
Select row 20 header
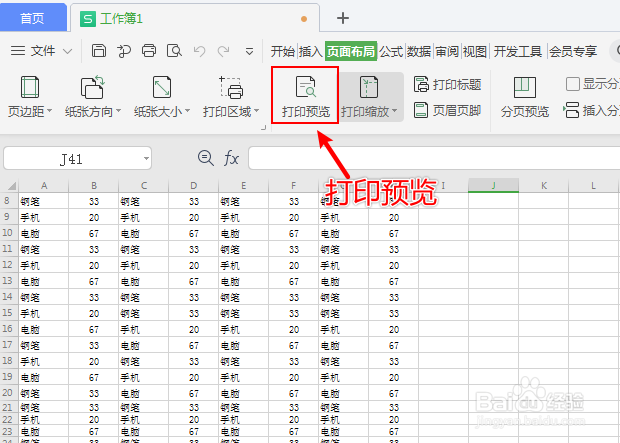[8, 393]
